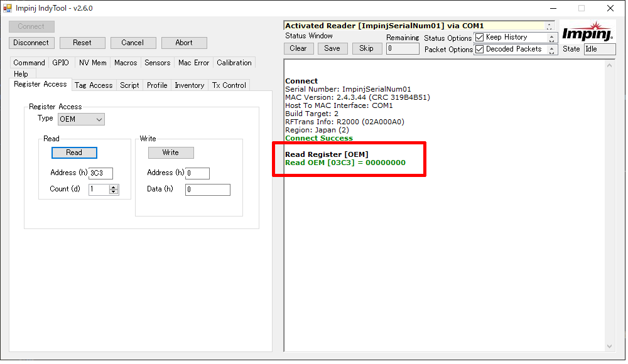Screen dimensions: 628x364
Task: Click 'Read Register [OEM]' log heading
Action: pyautogui.click(x=327, y=155)
